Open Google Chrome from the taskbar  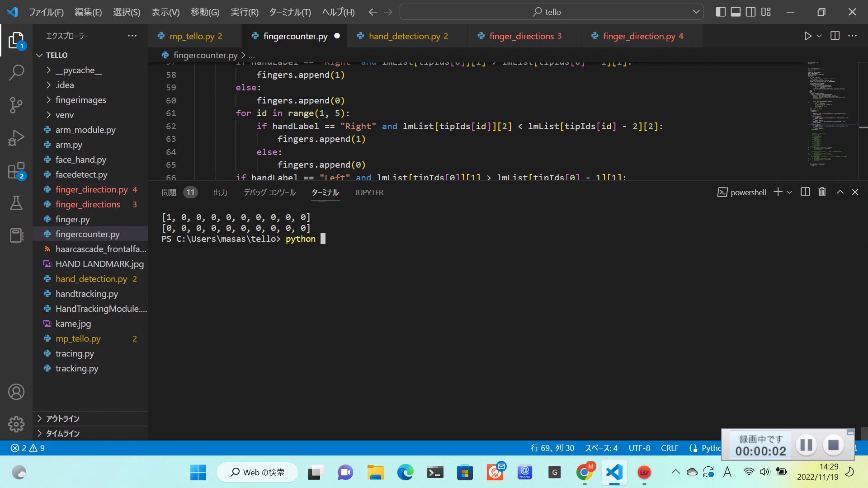pyautogui.click(x=585, y=473)
